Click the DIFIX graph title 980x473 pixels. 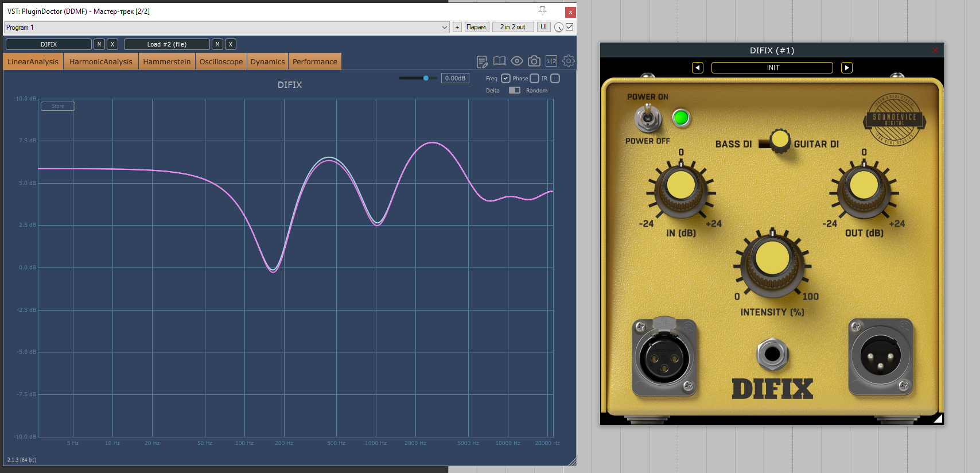point(290,85)
